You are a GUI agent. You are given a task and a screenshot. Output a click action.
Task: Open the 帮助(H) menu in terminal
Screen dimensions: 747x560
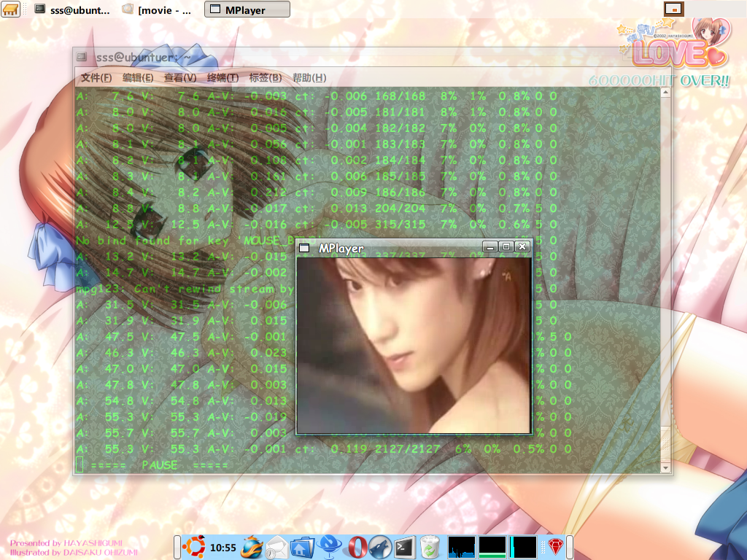tap(309, 77)
